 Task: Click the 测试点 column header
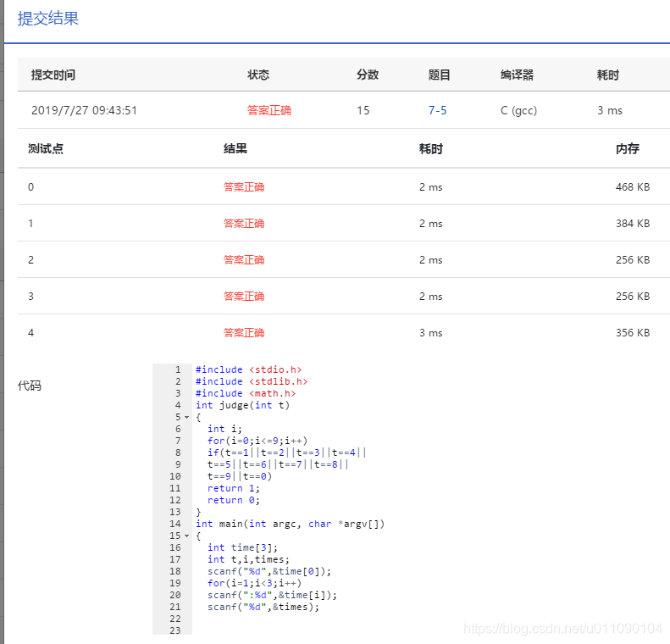(45, 149)
